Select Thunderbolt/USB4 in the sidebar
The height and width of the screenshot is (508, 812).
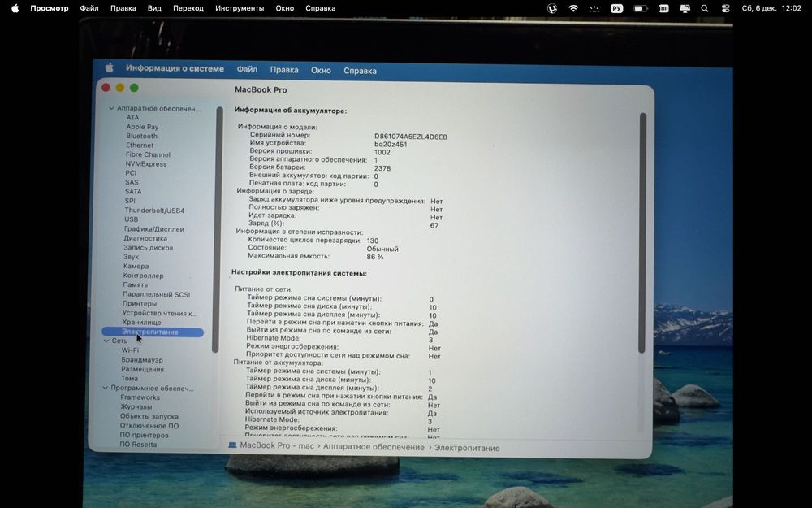[154, 211]
